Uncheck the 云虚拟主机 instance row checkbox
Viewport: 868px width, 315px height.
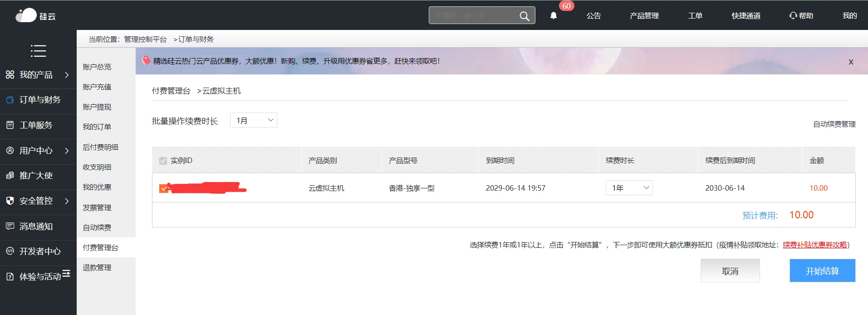pos(163,188)
